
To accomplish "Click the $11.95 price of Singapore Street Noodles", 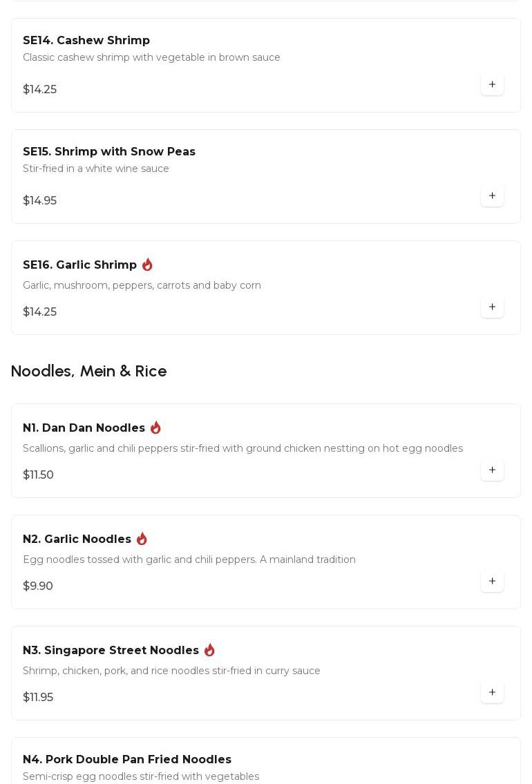I will (38, 697).
